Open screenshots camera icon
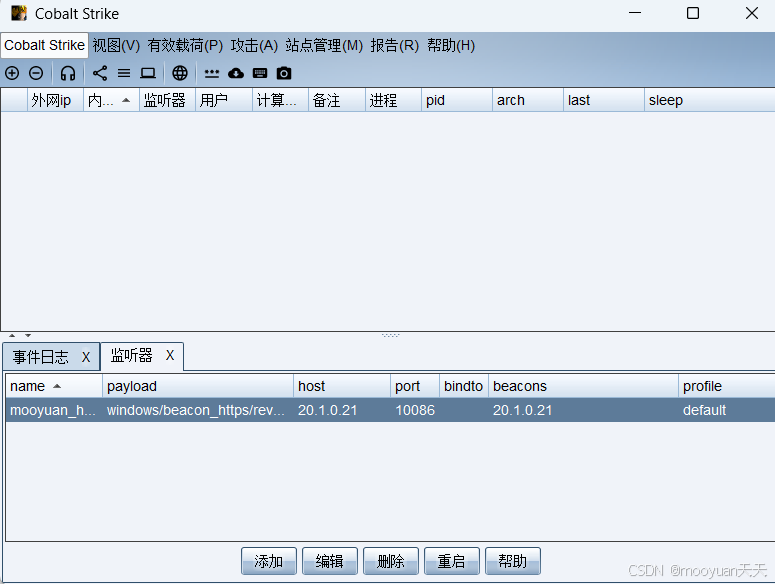The height and width of the screenshot is (584, 775). point(284,73)
